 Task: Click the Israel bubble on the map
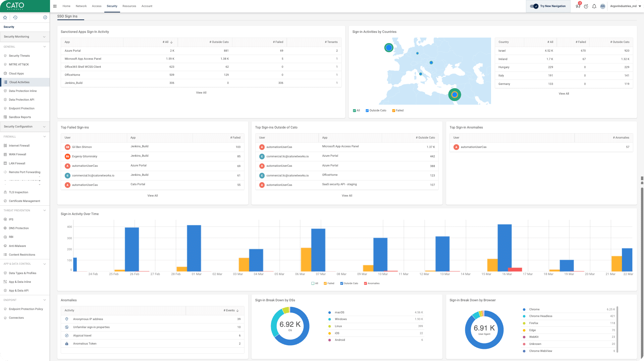[x=454, y=95]
